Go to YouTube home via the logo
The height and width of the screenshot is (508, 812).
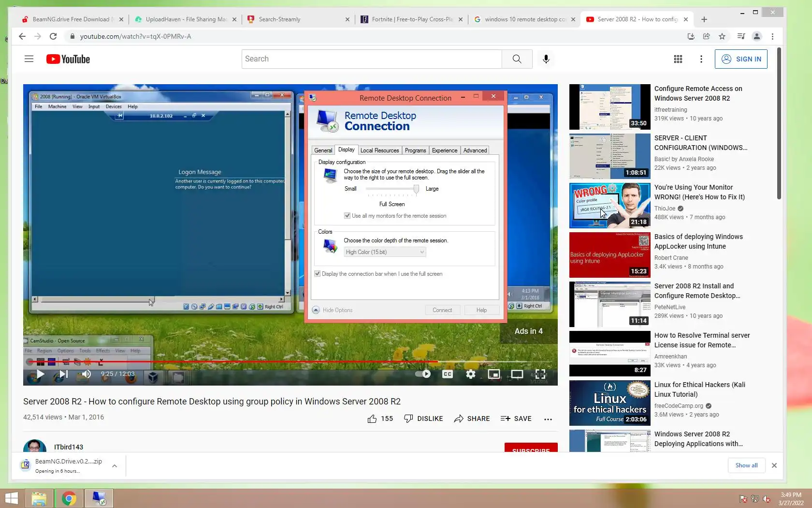(68, 59)
